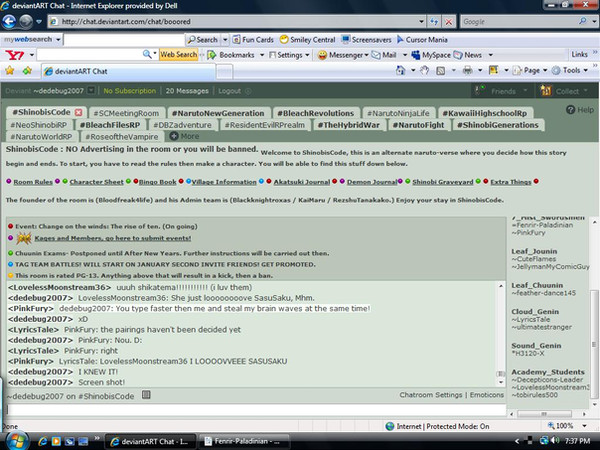
Task: Click the yellow Web Search button
Action: click(179, 55)
